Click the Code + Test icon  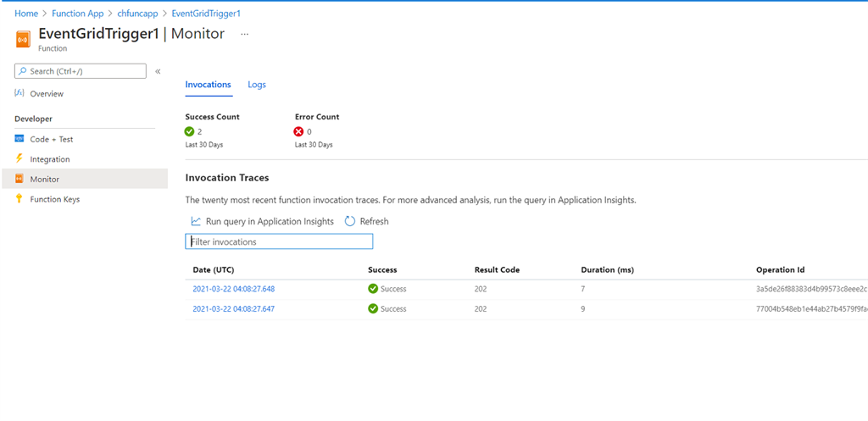19,139
